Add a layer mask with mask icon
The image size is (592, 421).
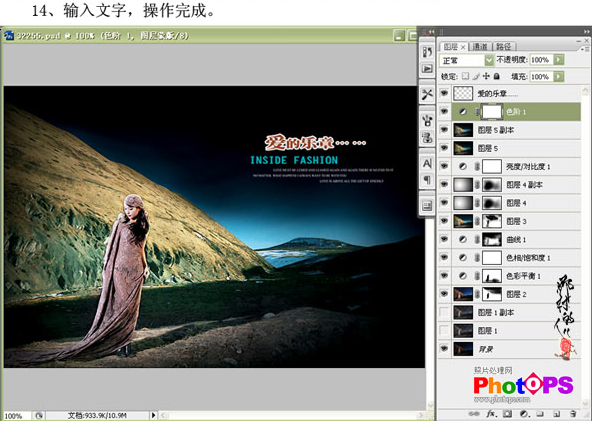tap(507, 414)
